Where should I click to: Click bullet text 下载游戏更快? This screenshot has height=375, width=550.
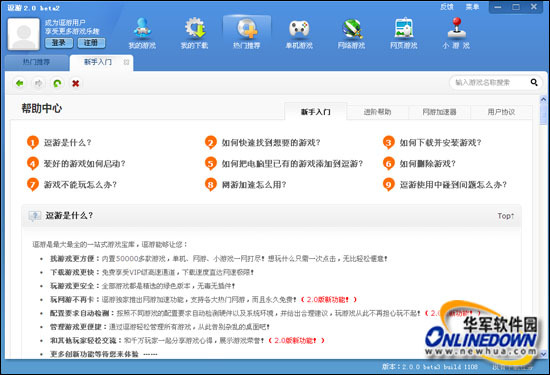pos(72,272)
